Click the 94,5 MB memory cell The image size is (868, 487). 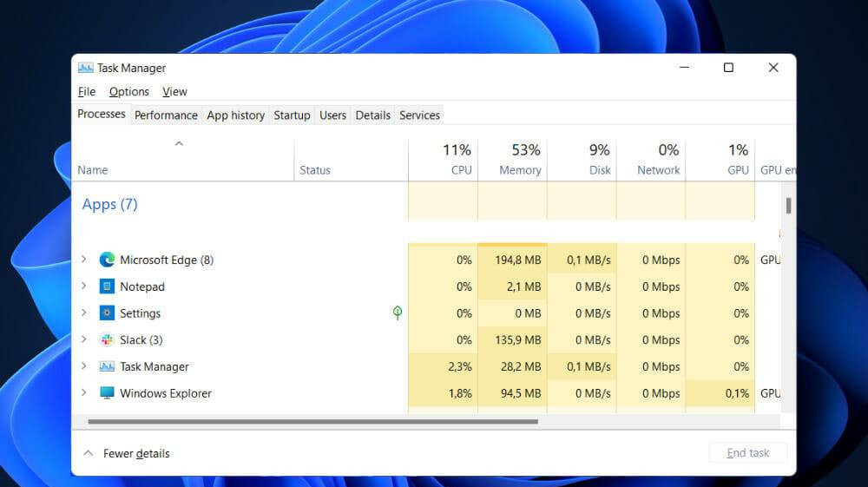pyautogui.click(x=513, y=393)
